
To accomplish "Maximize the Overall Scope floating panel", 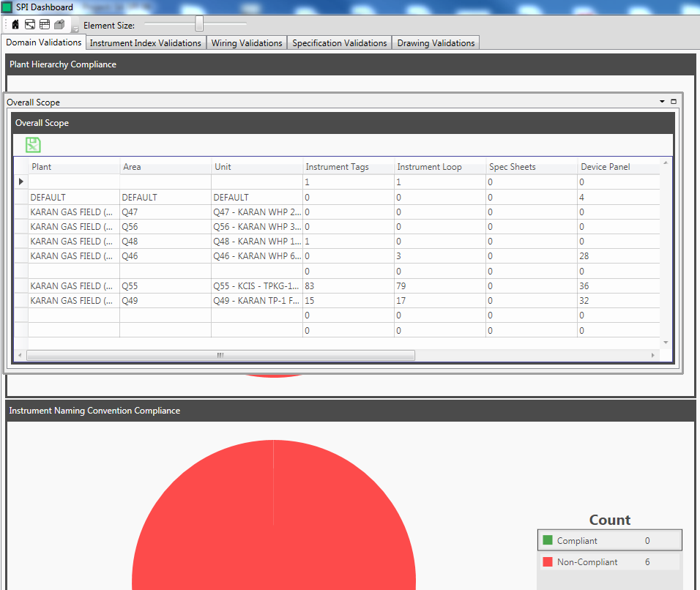I will click(674, 102).
